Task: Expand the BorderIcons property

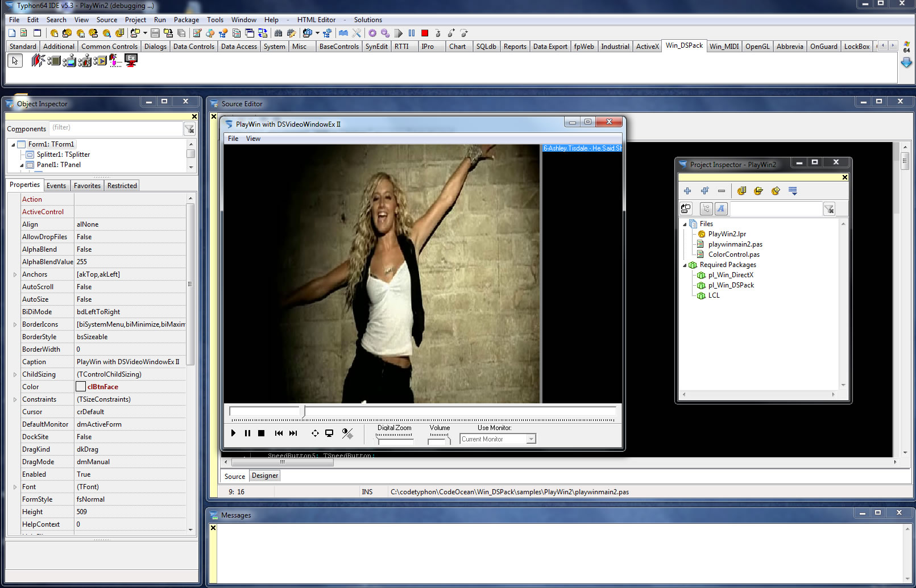Action: pyautogui.click(x=15, y=324)
